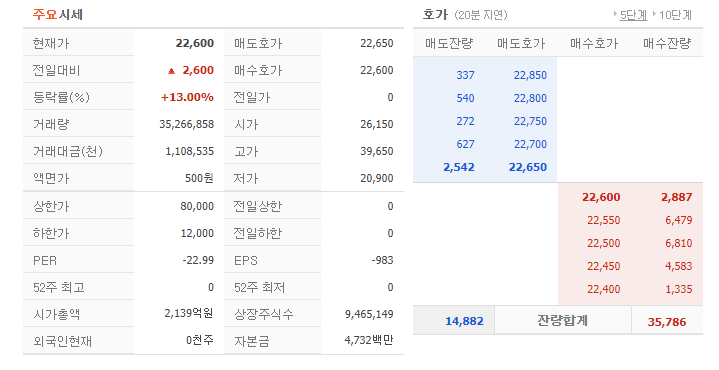
Task: Click the ask price 22,800
Action: 530,98
